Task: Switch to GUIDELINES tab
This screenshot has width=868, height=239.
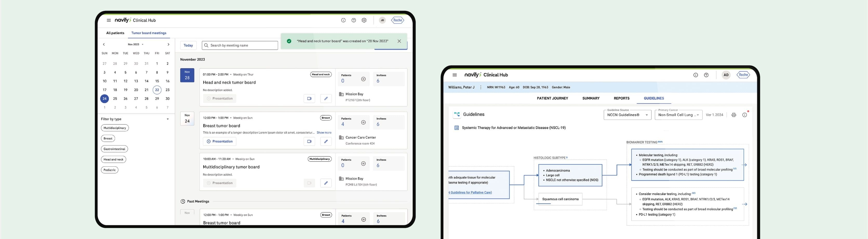Action: pyautogui.click(x=654, y=98)
